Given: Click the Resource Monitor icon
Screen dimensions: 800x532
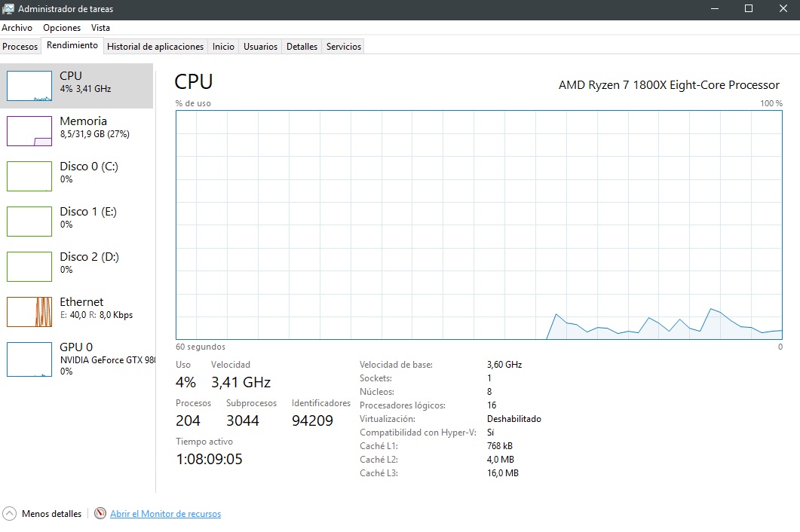Looking at the screenshot, I should click(100, 514).
